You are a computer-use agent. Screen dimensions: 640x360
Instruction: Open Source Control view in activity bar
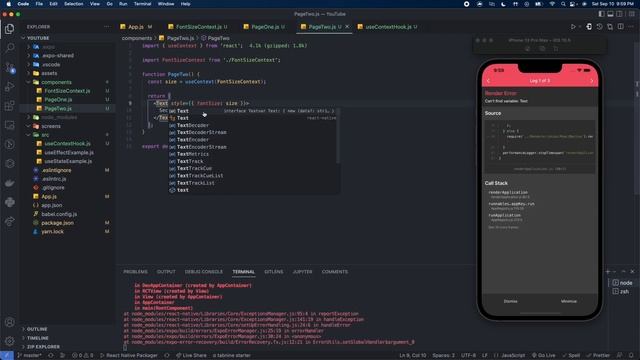tap(9, 67)
